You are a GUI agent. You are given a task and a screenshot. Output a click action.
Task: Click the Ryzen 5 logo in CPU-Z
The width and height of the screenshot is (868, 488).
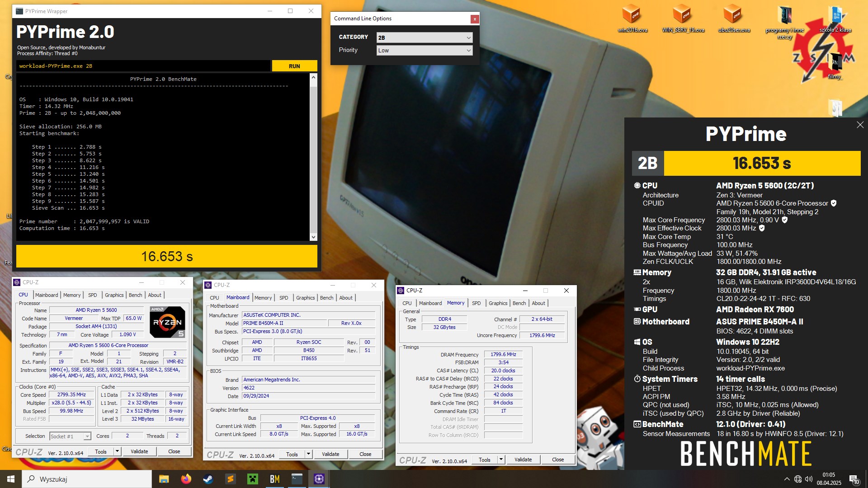click(167, 322)
